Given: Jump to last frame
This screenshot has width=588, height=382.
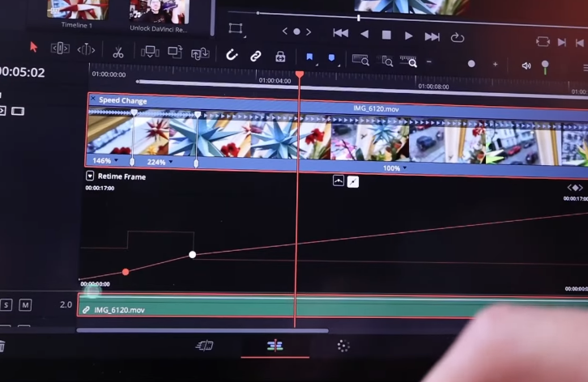Looking at the screenshot, I should click(432, 36).
